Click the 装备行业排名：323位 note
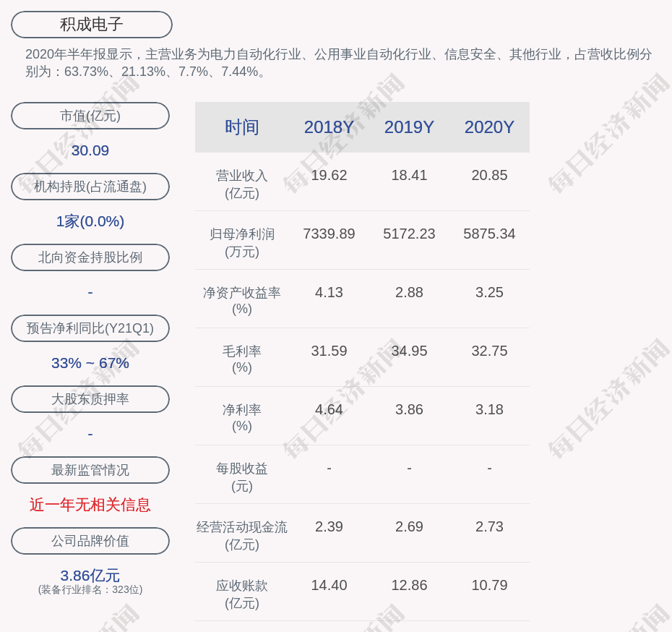This screenshot has height=632, width=672. (x=90, y=589)
